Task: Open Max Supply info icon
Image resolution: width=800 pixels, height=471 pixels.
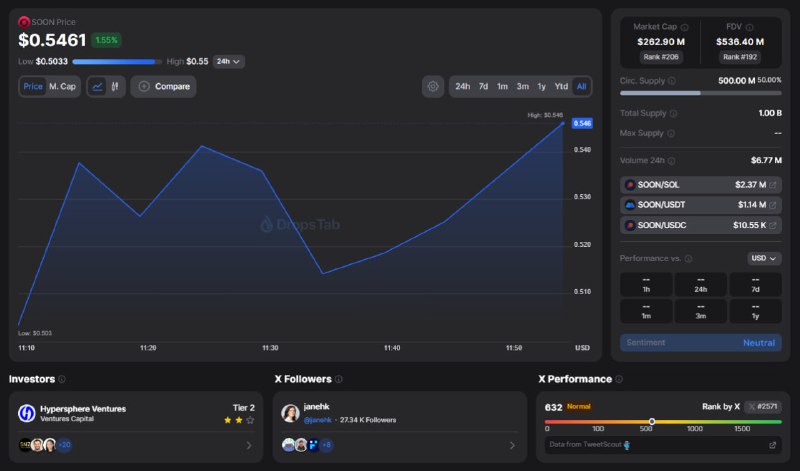Action: point(671,133)
